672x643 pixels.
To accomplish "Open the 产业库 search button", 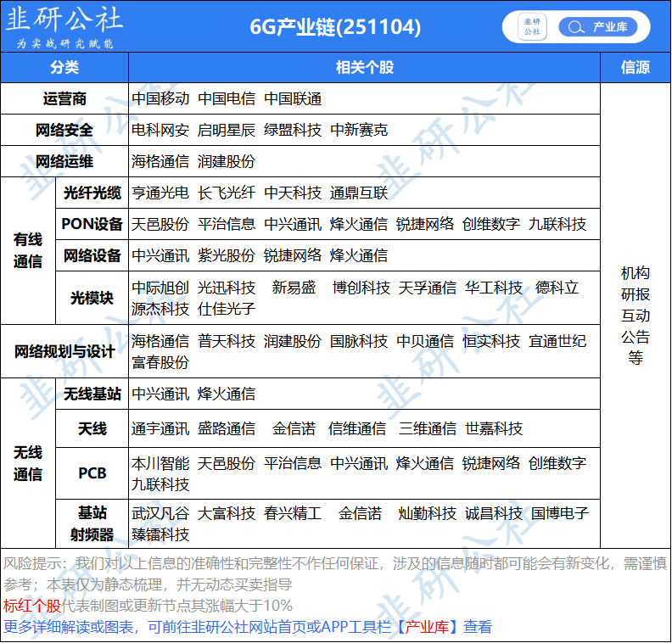I will (x=597, y=27).
